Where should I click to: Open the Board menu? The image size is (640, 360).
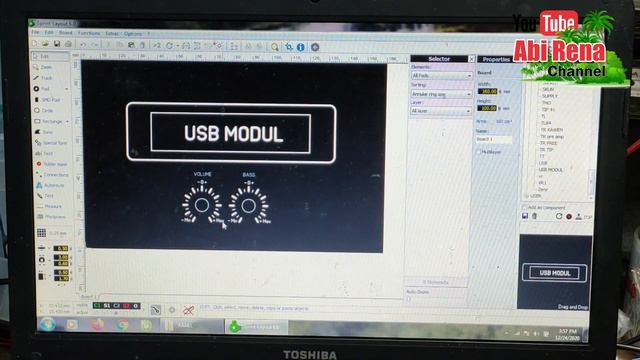point(65,33)
